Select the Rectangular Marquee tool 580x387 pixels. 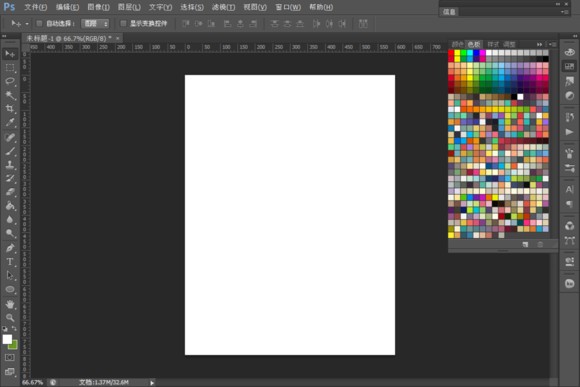pyautogui.click(x=10, y=68)
